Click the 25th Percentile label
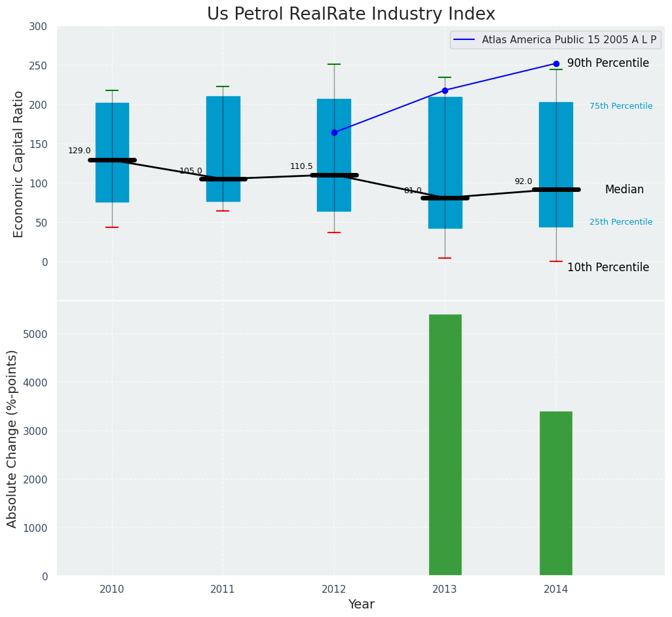 (620, 222)
